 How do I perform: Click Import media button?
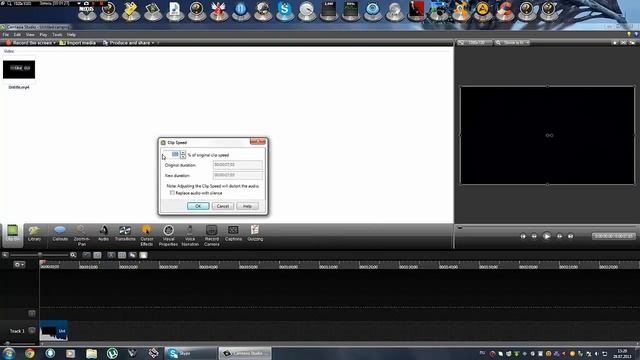[x=78, y=42]
